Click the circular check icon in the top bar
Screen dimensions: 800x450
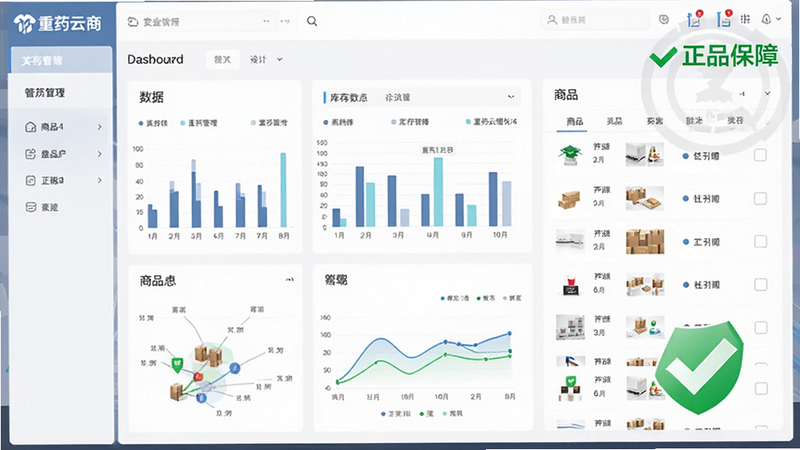click(x=664, y=19)
